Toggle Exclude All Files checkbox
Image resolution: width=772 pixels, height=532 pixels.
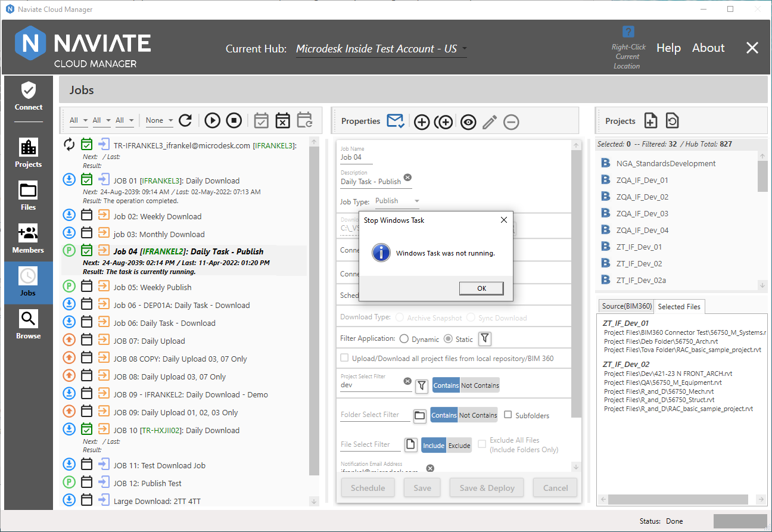coord(482,444)
